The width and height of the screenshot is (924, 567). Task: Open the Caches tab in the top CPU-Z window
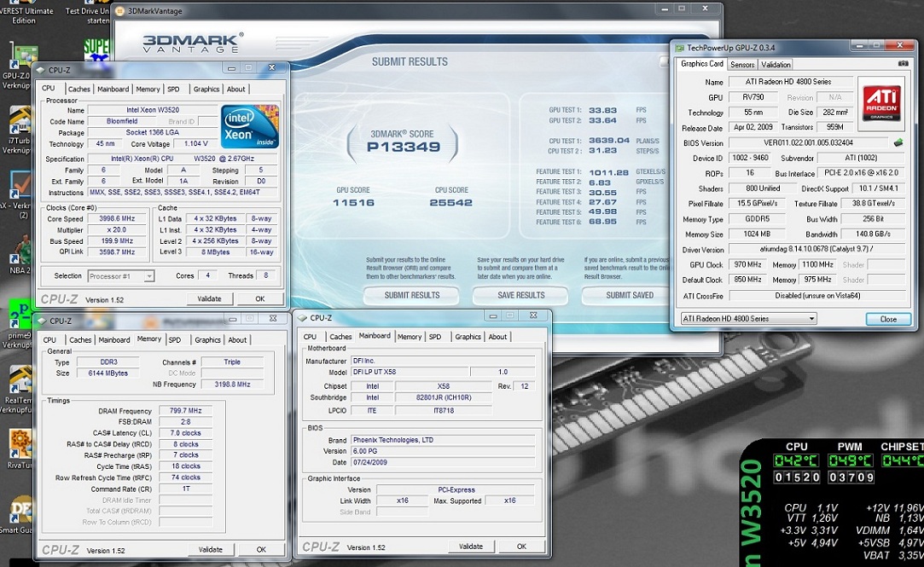tap(79, 89)
